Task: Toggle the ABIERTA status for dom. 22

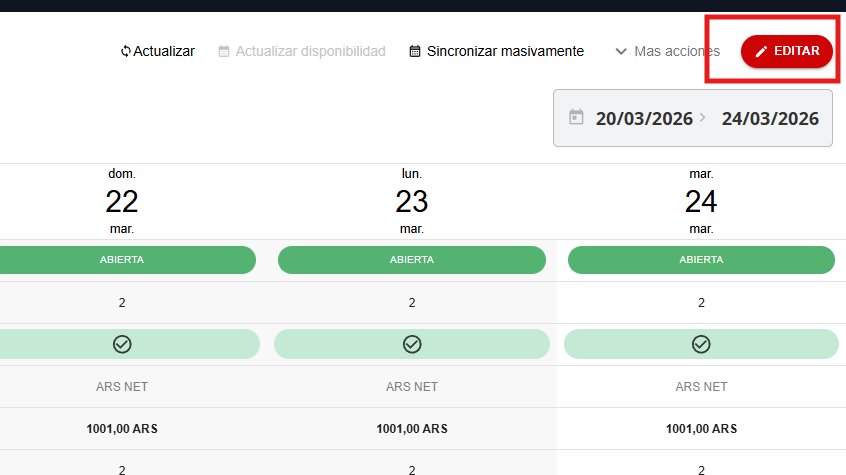Action: [122, 260]
